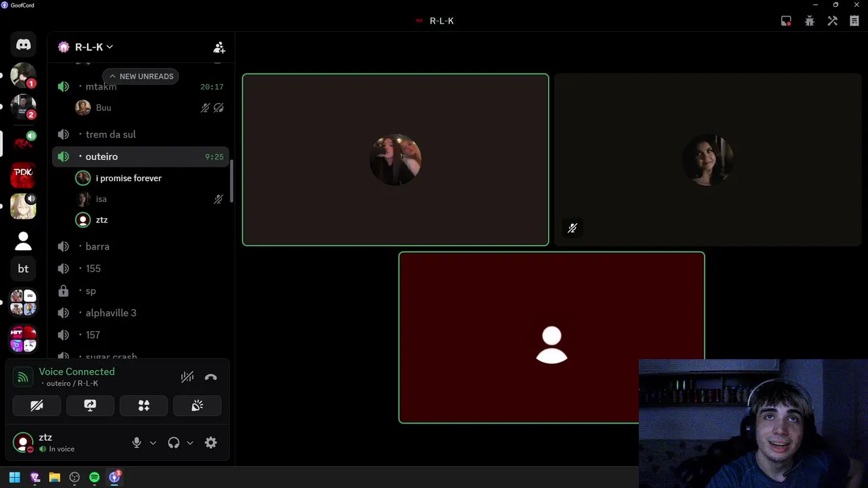Open OBS Studio from taskbar
This screenshot has width=868, height=488.
(75, 477)
